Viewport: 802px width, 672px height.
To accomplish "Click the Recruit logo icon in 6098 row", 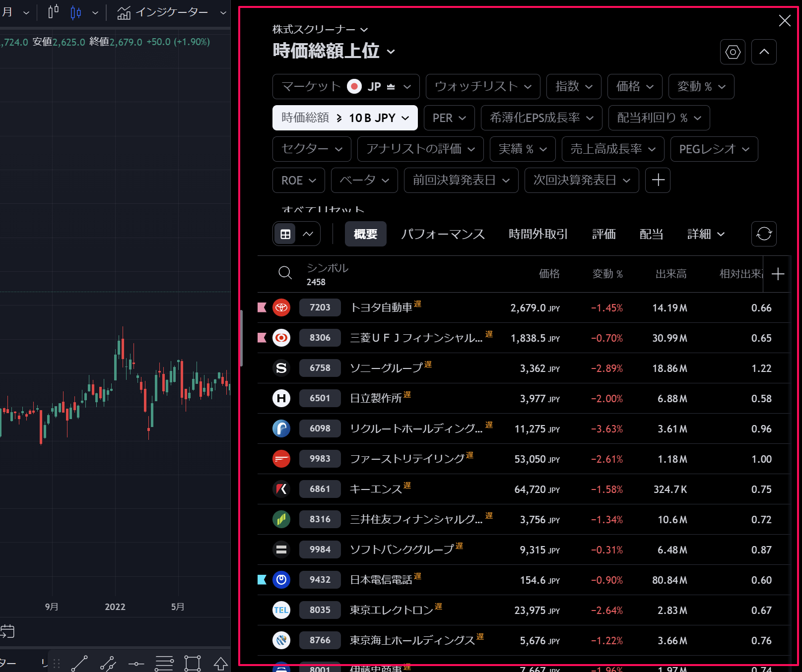I will (281, 428).
